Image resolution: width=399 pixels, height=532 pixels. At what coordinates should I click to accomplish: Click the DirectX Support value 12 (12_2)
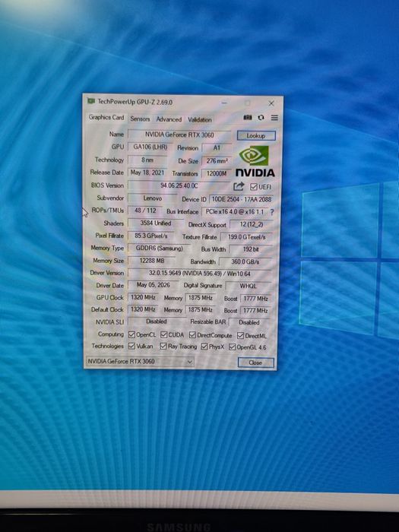point(252,224)
